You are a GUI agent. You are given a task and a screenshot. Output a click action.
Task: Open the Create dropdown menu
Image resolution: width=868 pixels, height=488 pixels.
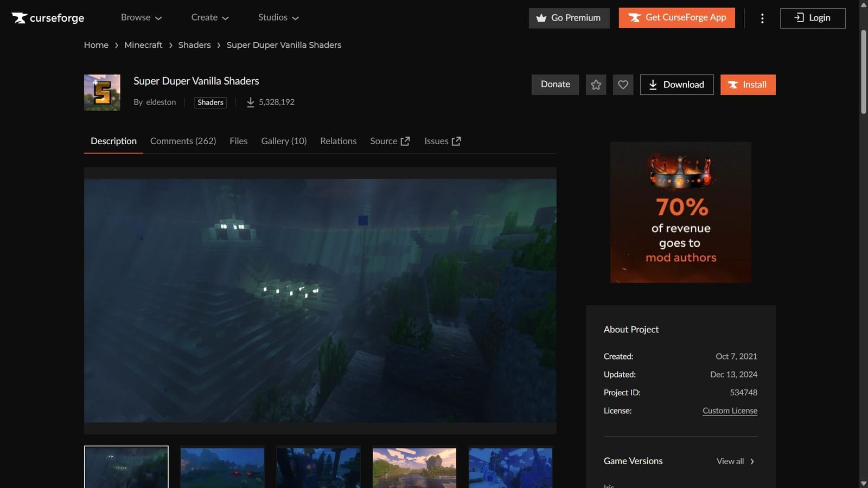209,17
